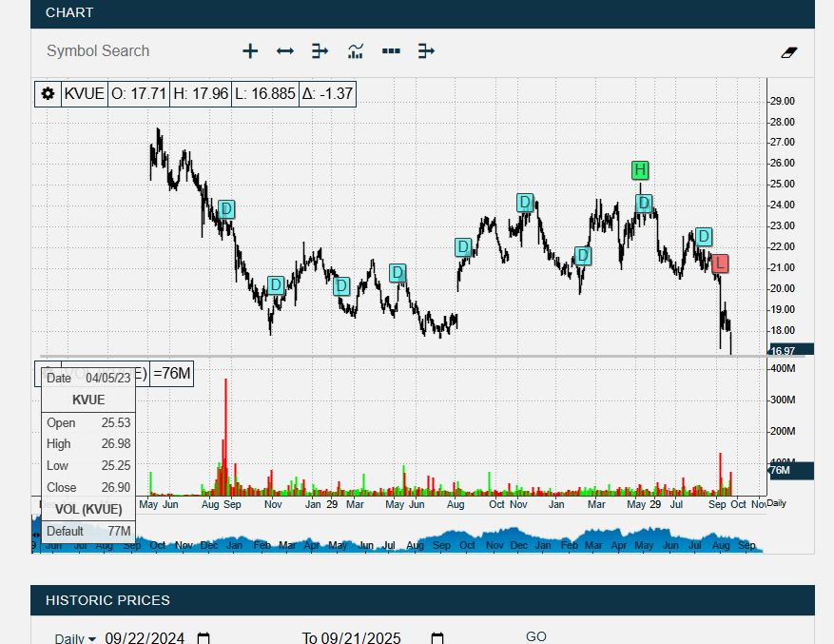Click the H: 17.96 high value
The width and height of the screenshot is (834, 644).
(201, 93)
